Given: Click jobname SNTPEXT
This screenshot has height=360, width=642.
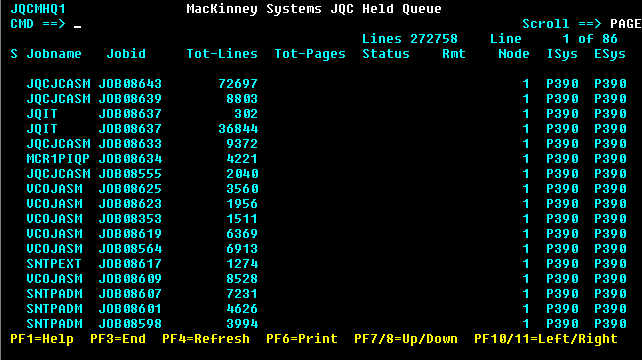Looking at the screenshot, I should (x=54, y=264).
